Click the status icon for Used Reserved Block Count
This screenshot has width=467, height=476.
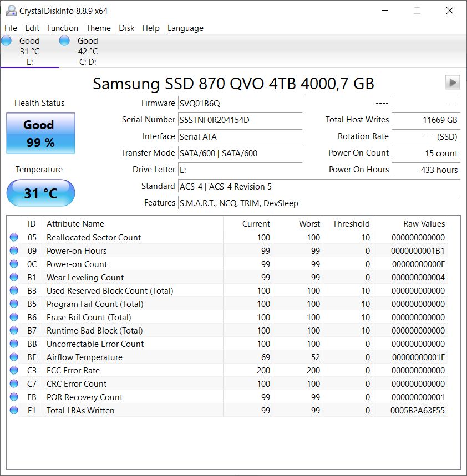tap(14, 290)
